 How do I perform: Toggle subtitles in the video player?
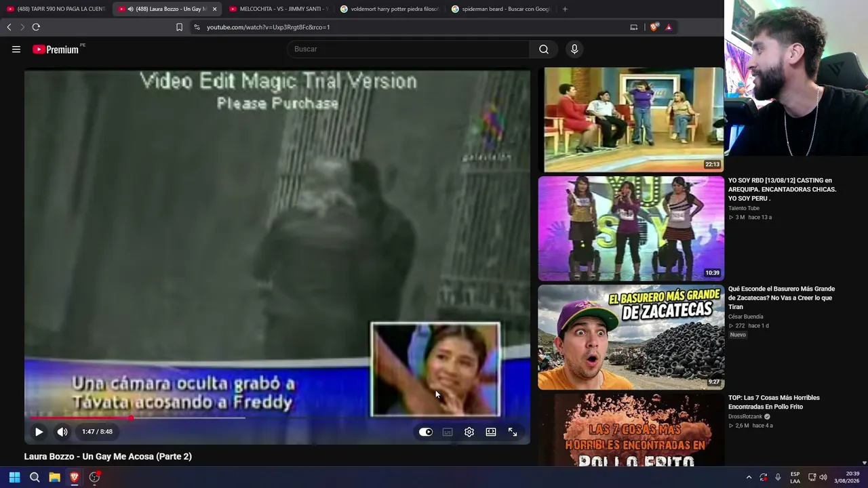tap(448, 432)
